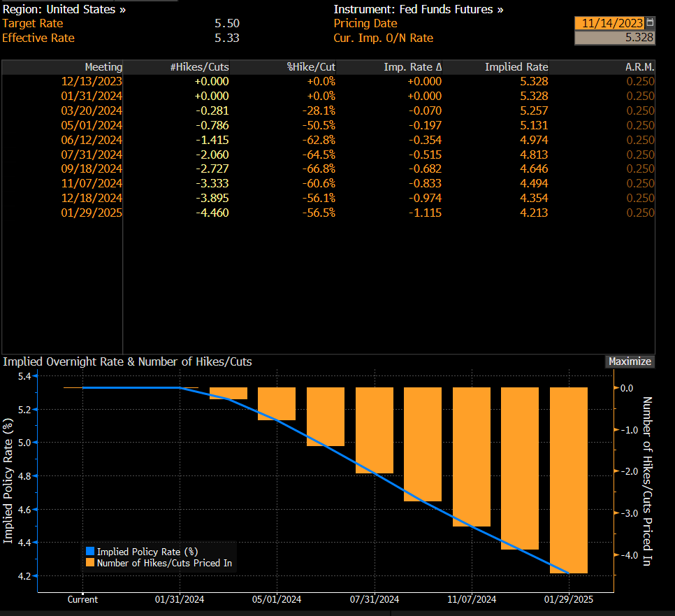The height and width of the screenshot is (616, 675).
Task: Pick the 09/18/2024 meeting date in the table
Action: tap(92, 169)
